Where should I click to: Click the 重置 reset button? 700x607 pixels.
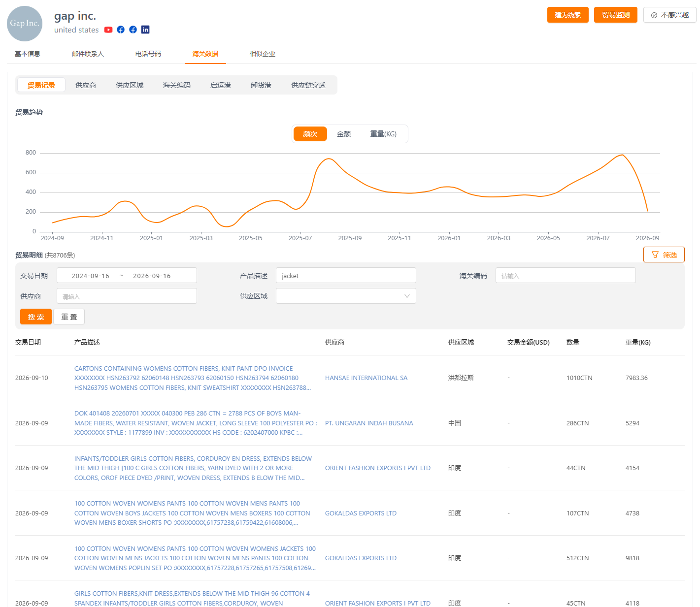(69, 317)
